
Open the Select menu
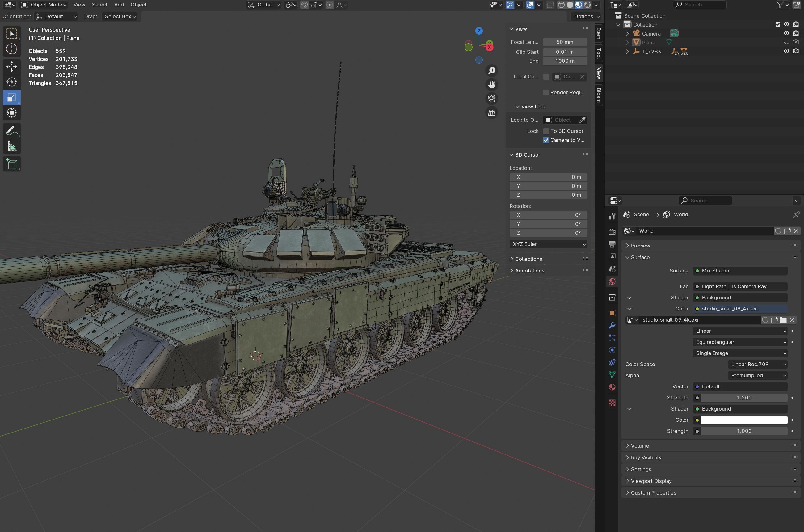click(x=99, y=5)
